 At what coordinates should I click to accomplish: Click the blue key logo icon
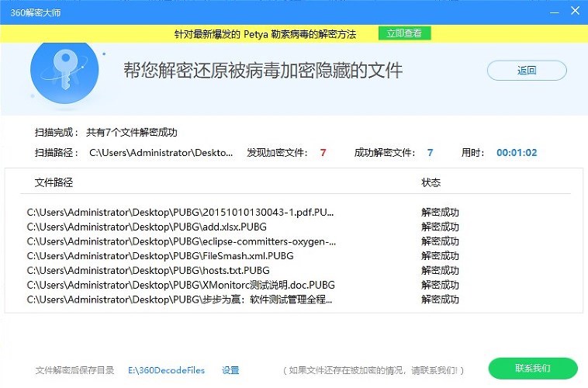click(64, 72)
